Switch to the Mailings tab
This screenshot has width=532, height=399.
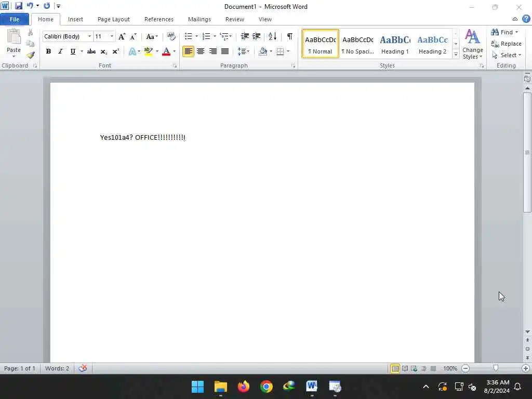pos(199,19)
